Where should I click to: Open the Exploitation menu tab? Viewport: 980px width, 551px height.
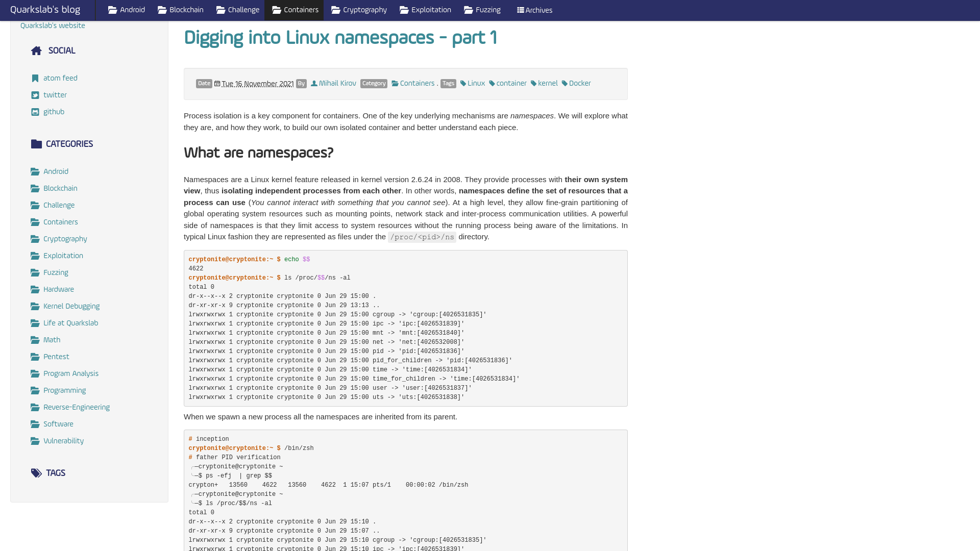(425, 10)
